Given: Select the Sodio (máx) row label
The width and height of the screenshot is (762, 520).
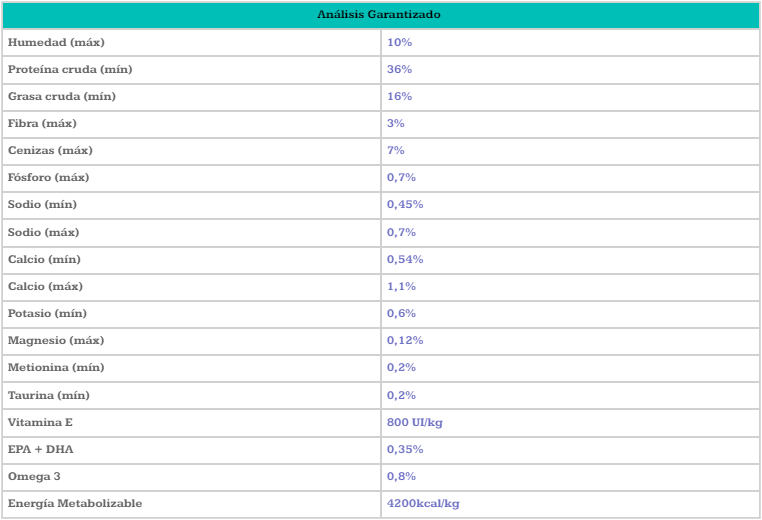Looking at the screenshot, I should (x=43, y=232).
